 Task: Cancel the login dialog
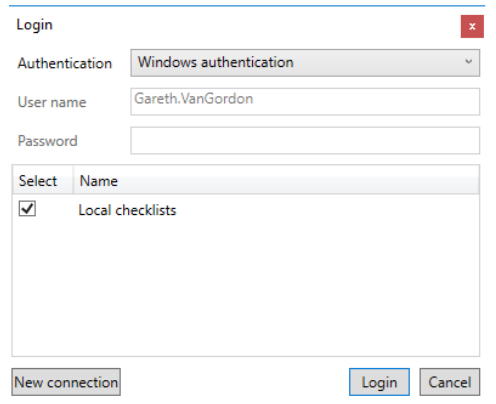coord(450,382)
